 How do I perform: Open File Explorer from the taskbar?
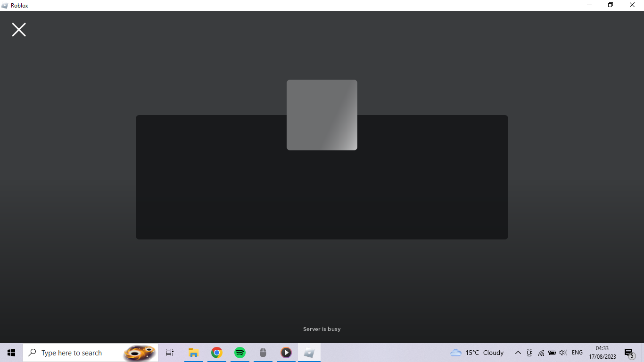pos(193,353)
